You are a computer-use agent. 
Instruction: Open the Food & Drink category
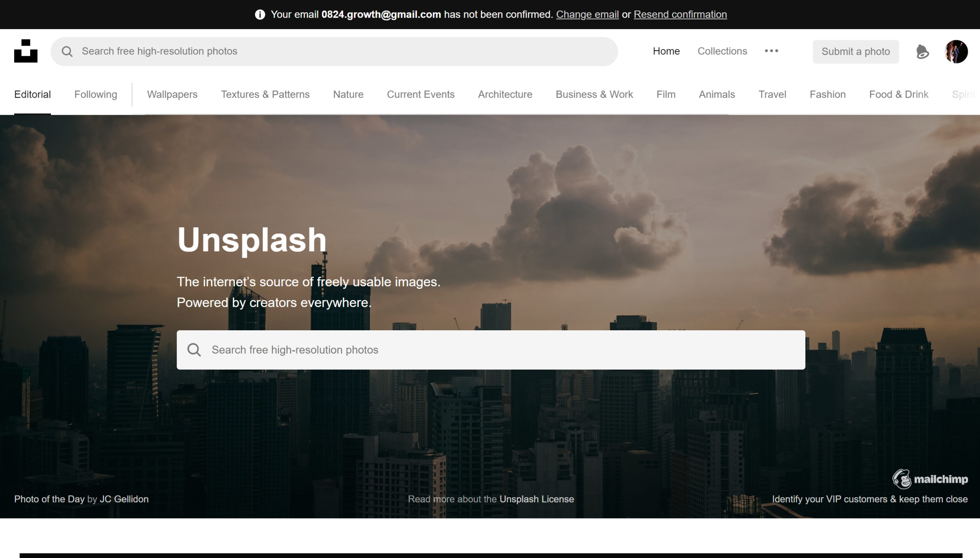pos(898,94)
